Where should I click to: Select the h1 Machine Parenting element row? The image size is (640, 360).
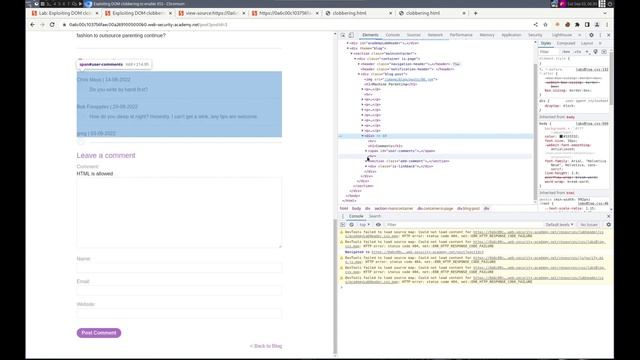[391, 84]
